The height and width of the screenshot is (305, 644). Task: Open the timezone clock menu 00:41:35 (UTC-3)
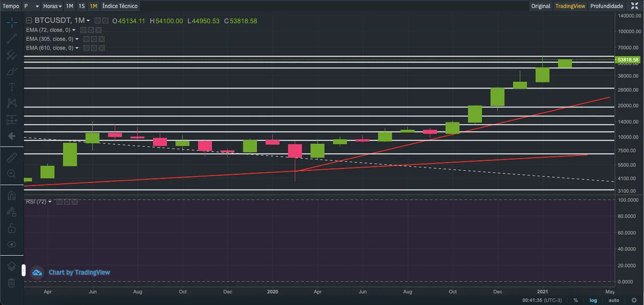coord(542,300)
